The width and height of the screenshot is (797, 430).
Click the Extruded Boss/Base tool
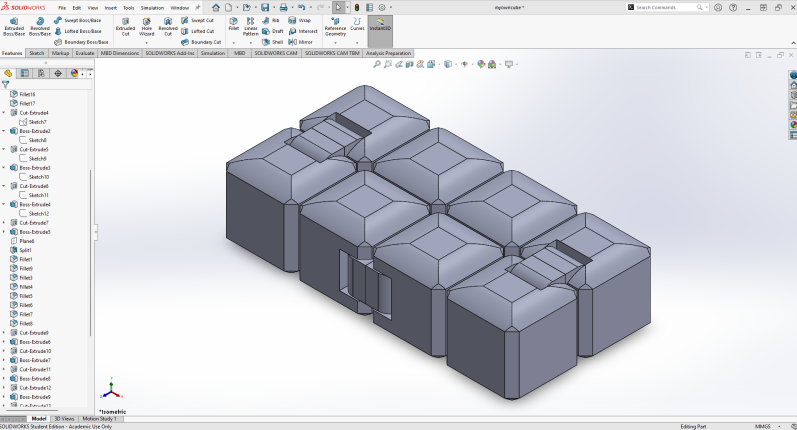click(14, 26)
